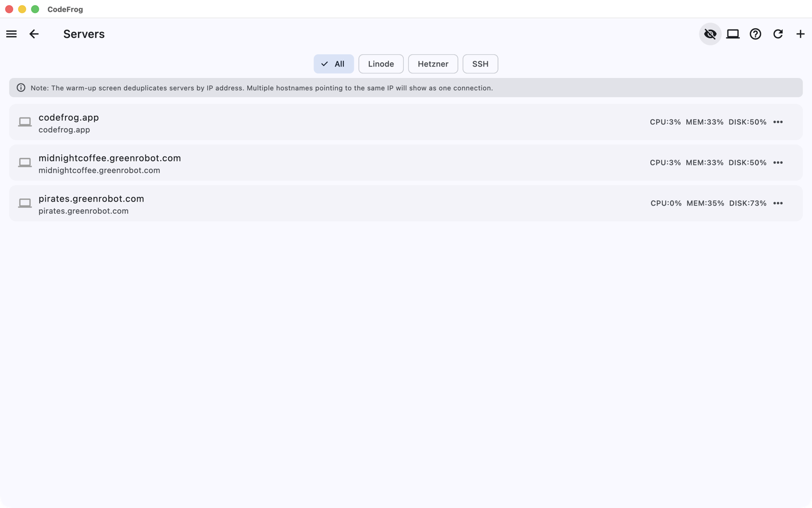Click the laptop display icon in toolbar

tap(732, 34)
